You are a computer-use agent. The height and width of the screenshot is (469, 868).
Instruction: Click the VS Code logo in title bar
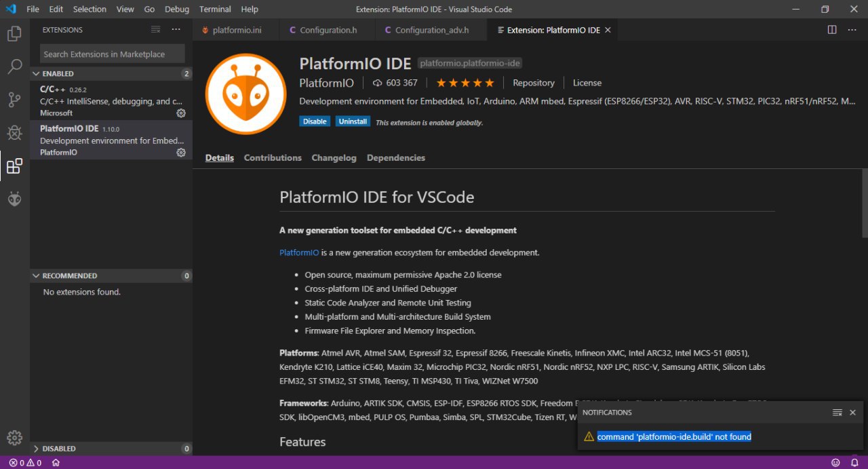(10, 9)
